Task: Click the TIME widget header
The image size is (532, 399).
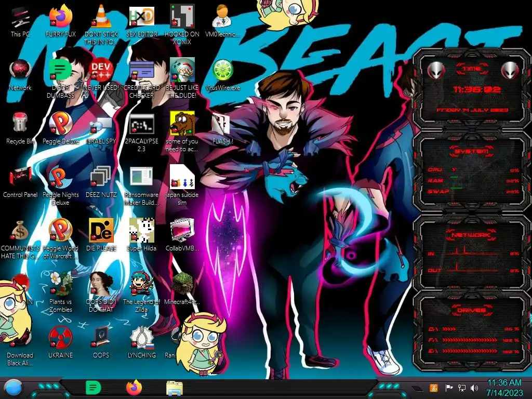Action: point(472,69)
